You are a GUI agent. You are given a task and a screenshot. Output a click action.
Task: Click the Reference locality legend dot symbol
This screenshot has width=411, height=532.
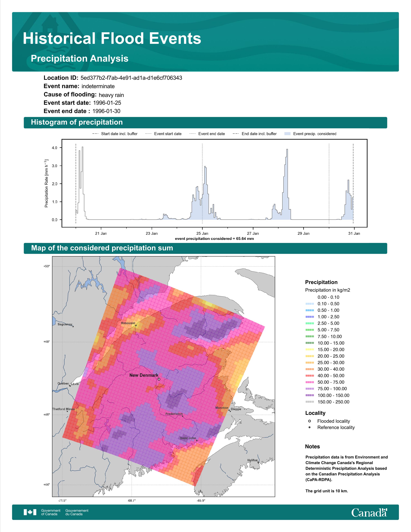coord(309,427)
